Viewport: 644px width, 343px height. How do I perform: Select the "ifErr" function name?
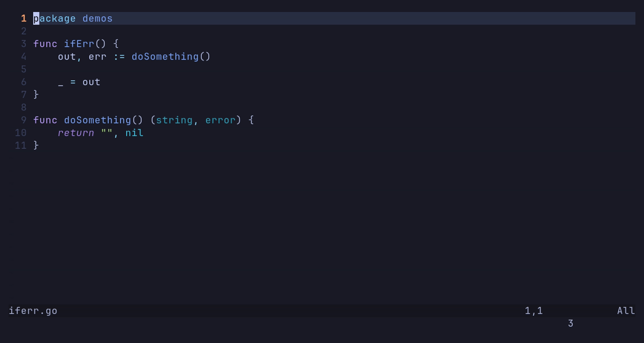coord(79,44)
